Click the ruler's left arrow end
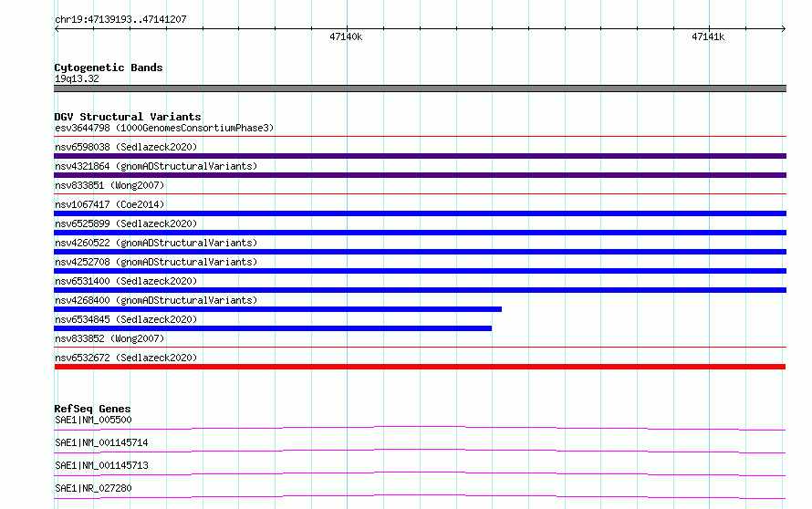This screenshot has height=509, width=812. click(x=57, y=29)
